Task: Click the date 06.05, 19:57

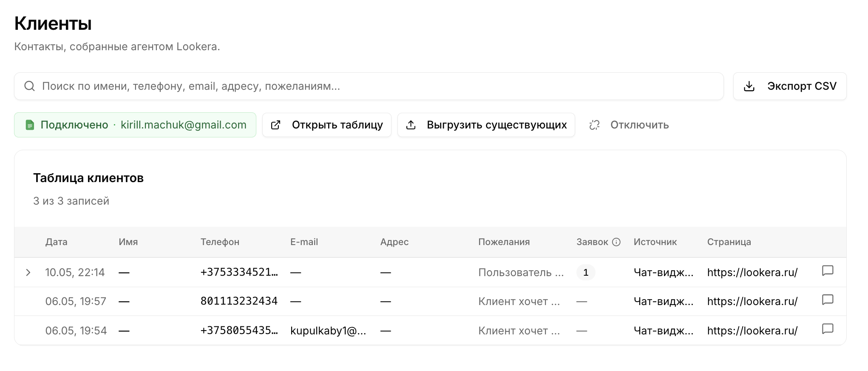Action: tap(76, 301)
